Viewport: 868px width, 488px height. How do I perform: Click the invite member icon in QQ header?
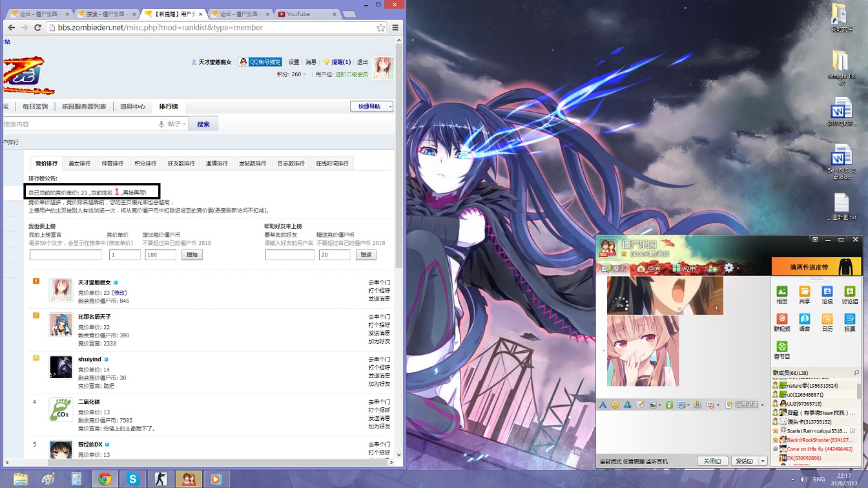[712, 268]
